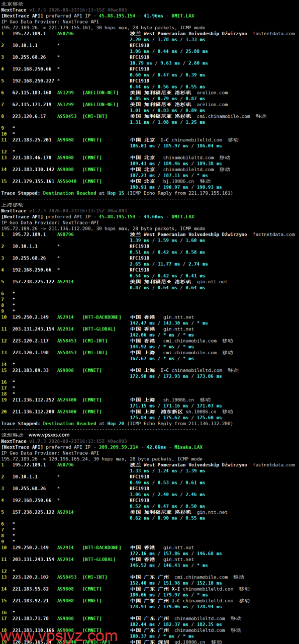
Task: Select the 142.47 ms latency value
Action: tap(141, 323)
